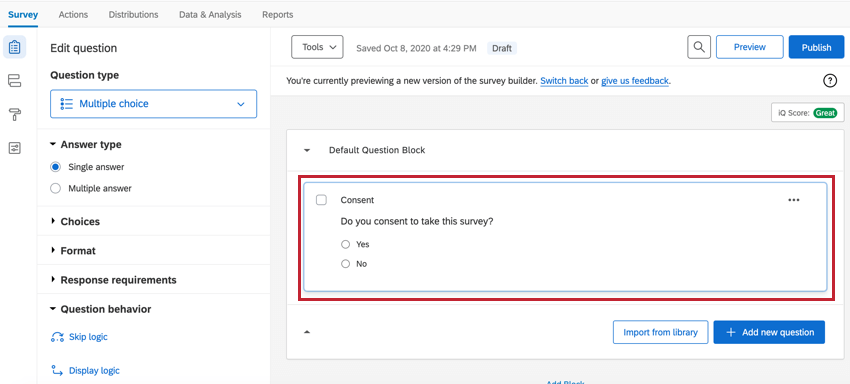Go to the Distributions tab
This screenshot has height=384, width=850.
pyautogui.click(x=133, y=15)
